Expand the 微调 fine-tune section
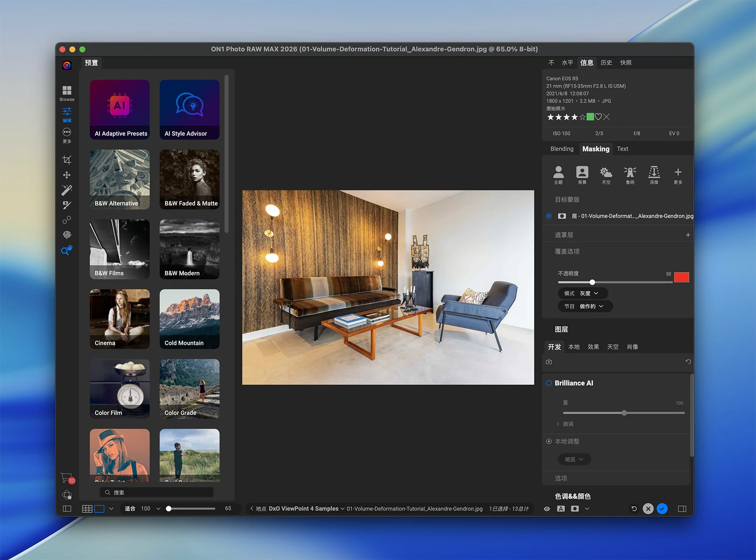756x560 pixels. coord(564,424)
